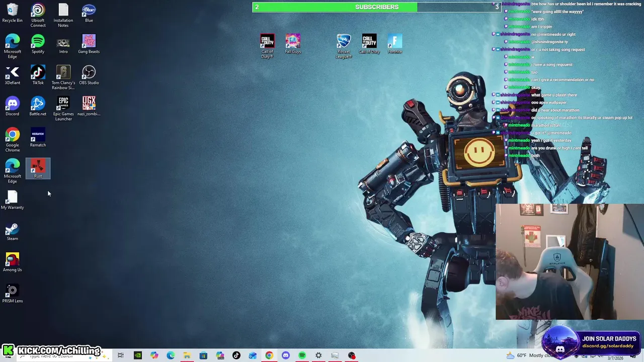Select the Rematch desktop icon

pos(38,138)
